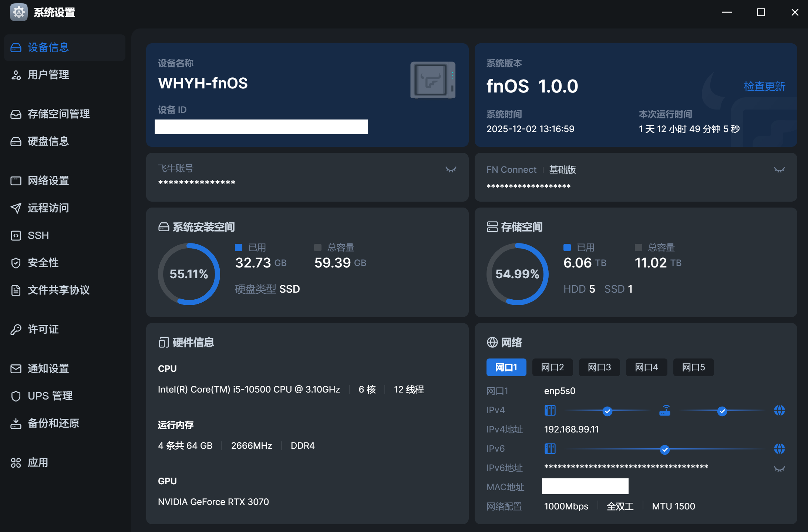The height and width of the screenshot is (532, 808).
Task: Click the 55.11% system space ring
Action: 189,274
